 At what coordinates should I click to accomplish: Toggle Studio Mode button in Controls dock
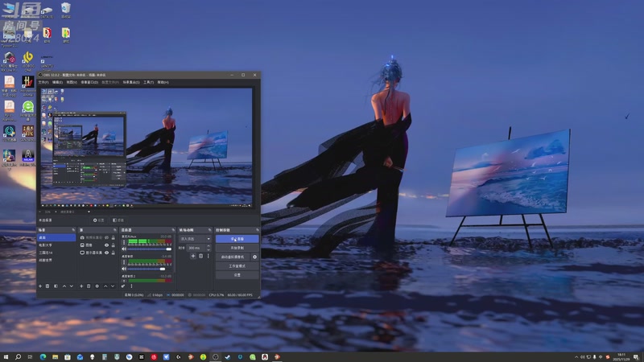point(237,266)
